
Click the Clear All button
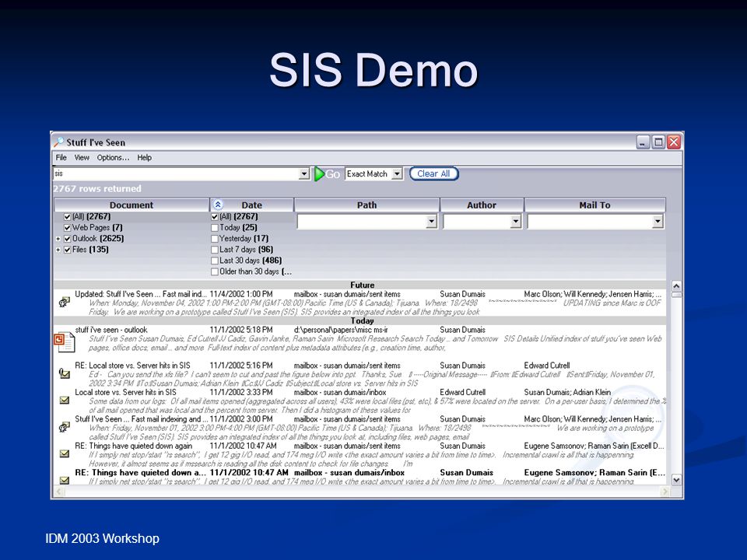(x=433, y=173)
